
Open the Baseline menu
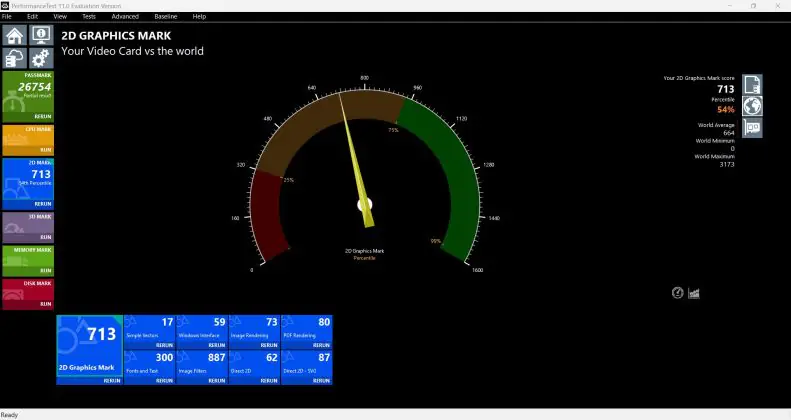click(x=165, y=17)
